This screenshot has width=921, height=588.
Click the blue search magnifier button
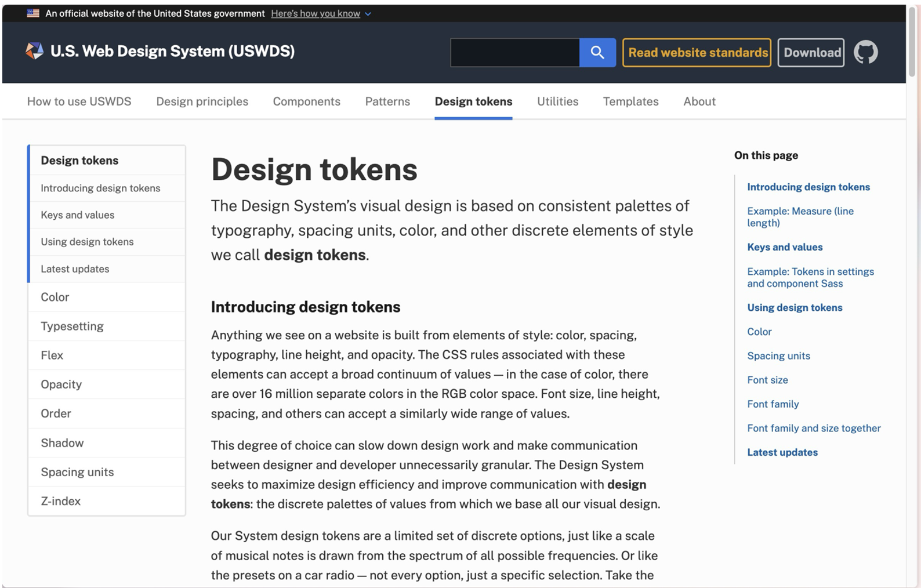tap(597, 53)
